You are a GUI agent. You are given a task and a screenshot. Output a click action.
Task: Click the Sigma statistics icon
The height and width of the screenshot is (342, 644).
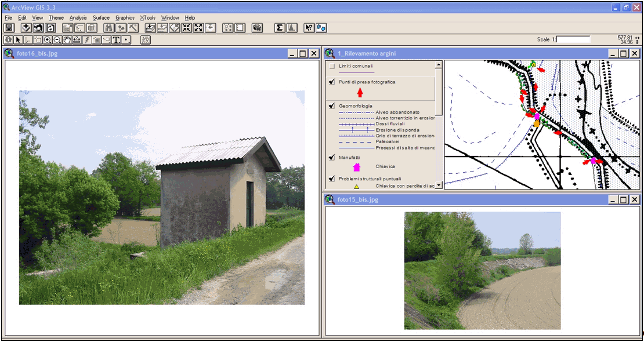[x=279, y=28]
